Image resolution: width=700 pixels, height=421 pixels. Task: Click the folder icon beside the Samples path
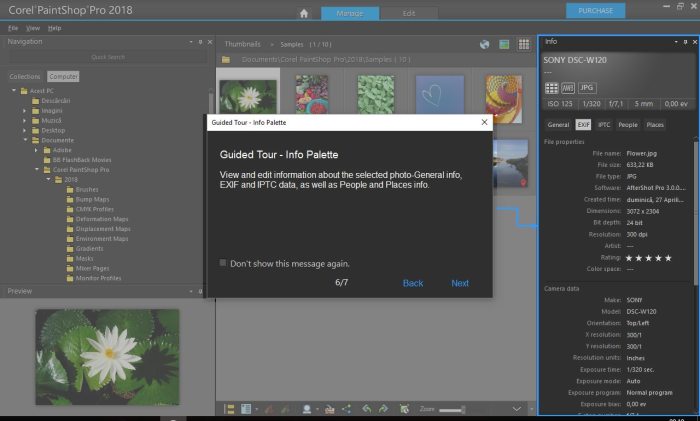226,59
